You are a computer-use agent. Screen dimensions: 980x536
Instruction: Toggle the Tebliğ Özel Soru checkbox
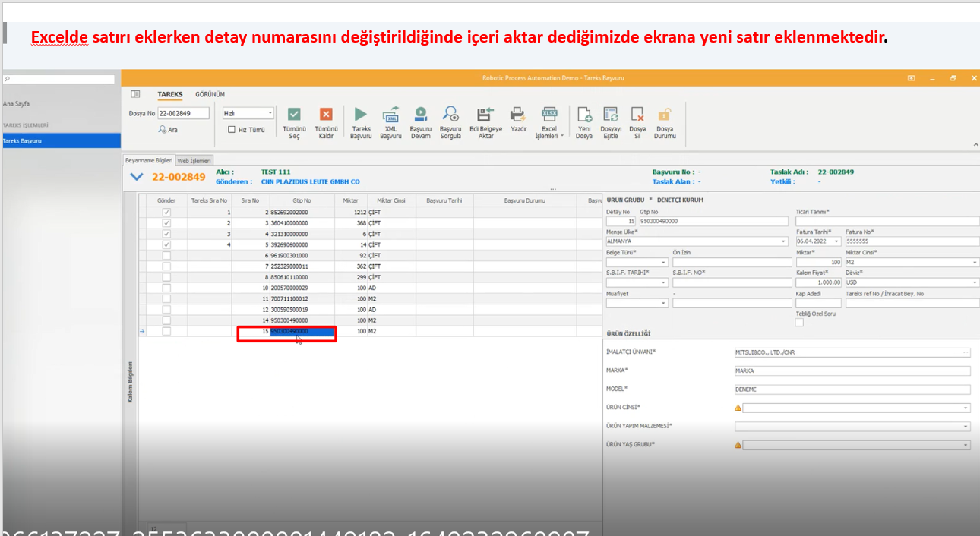799,323
